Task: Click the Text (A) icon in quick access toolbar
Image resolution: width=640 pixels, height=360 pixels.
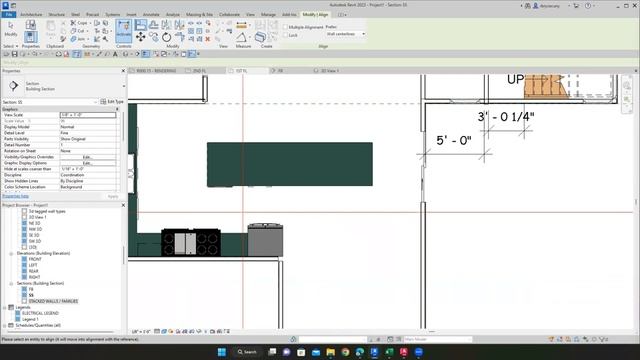Action: tap(115, 54)
